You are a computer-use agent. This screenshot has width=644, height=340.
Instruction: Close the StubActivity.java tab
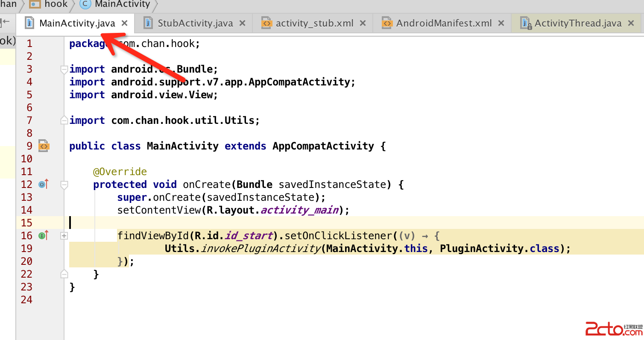point(242,23)
